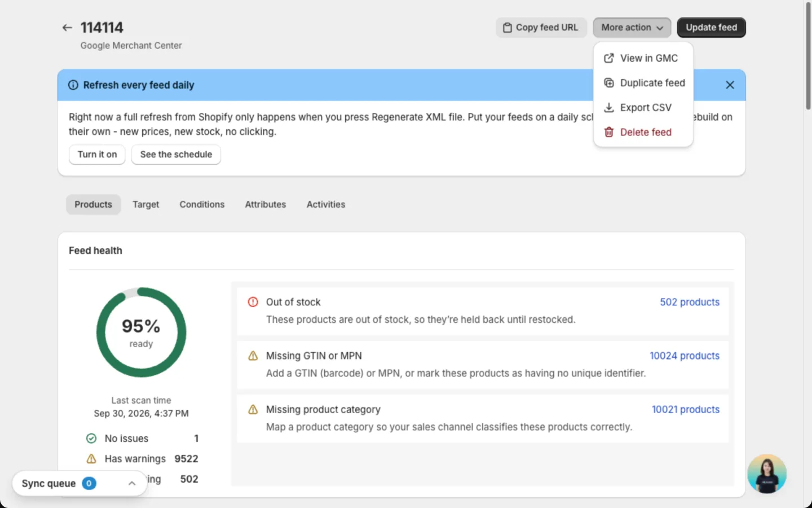Click the Sync queue count badge

pos(89,483)
